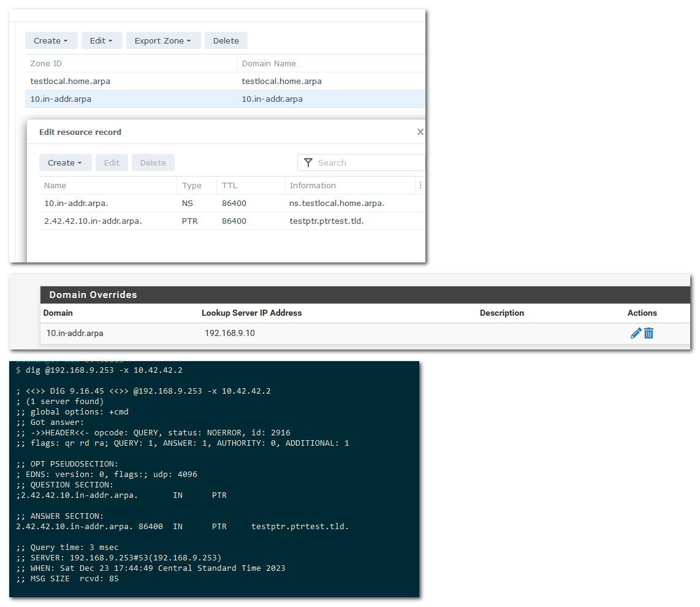Select the testlocal.home.arpa zone row
This screenshot has width=700, height=607.
point(225,82)
